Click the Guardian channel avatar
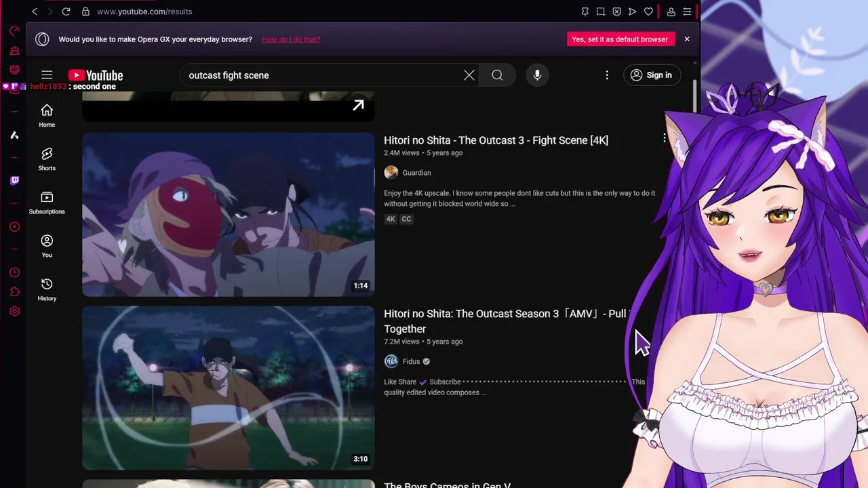868x488 pixels. point(391,173)
